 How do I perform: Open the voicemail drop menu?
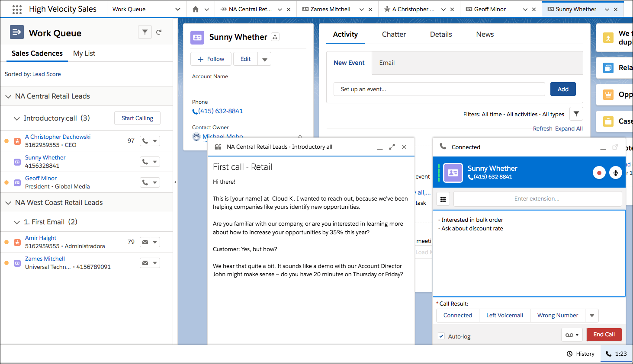point(572,335)
